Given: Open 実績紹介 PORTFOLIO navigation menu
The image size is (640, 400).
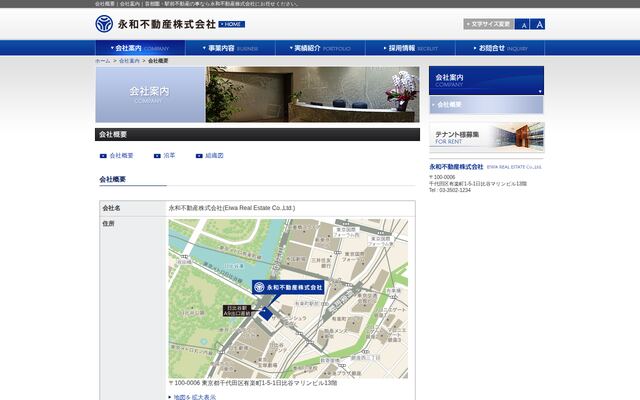Looking at the screenshot, I should click(320, 48).
